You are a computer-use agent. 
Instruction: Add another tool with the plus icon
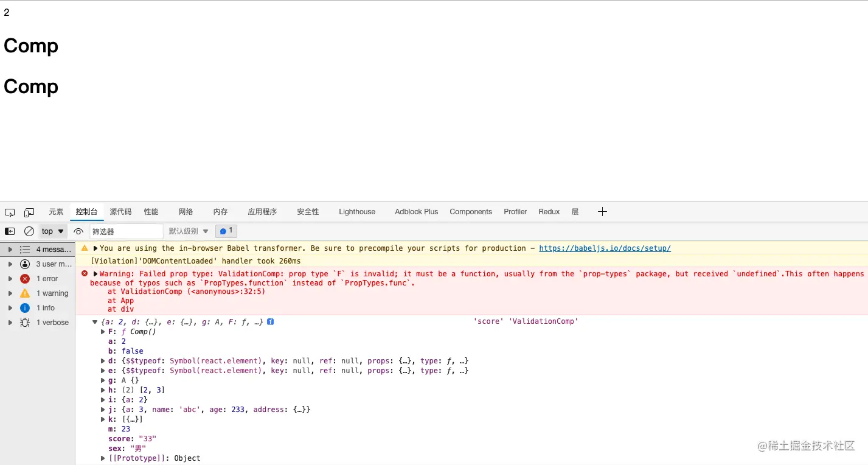point(602,212)
